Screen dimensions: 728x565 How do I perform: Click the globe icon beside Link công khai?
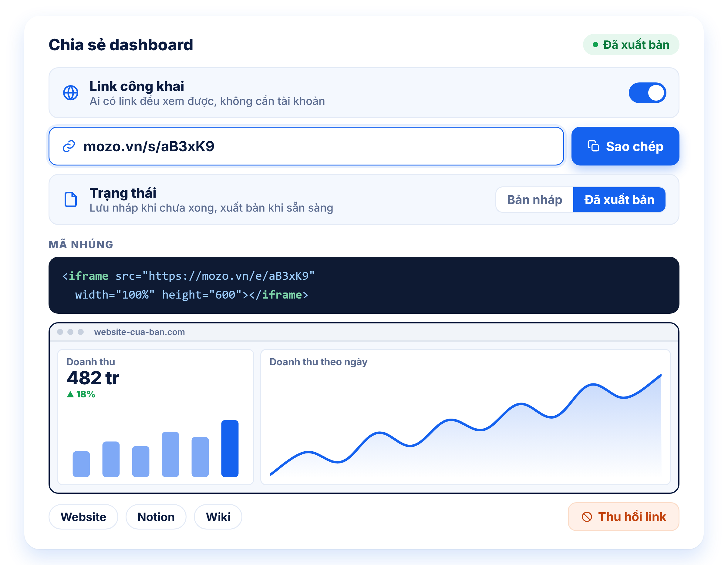pyautogui.click(x=71, y=93)
